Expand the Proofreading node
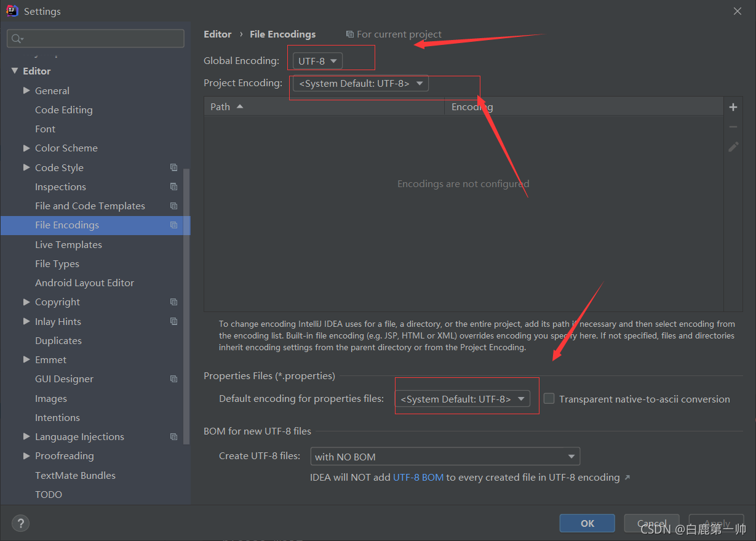The width and height of the screenshot is (756, 541). [26, 456]
